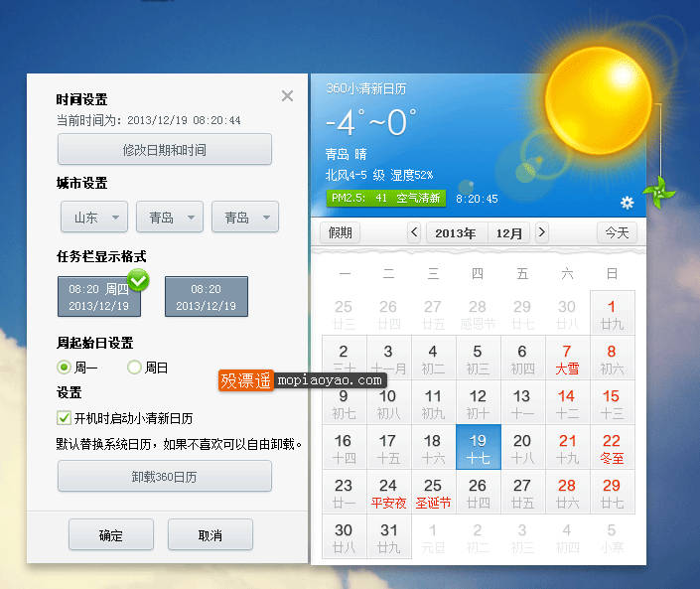This screenshot has height=589, width=700.
Task: Cancel settings with 取消 button
Action: coord(210,535)
